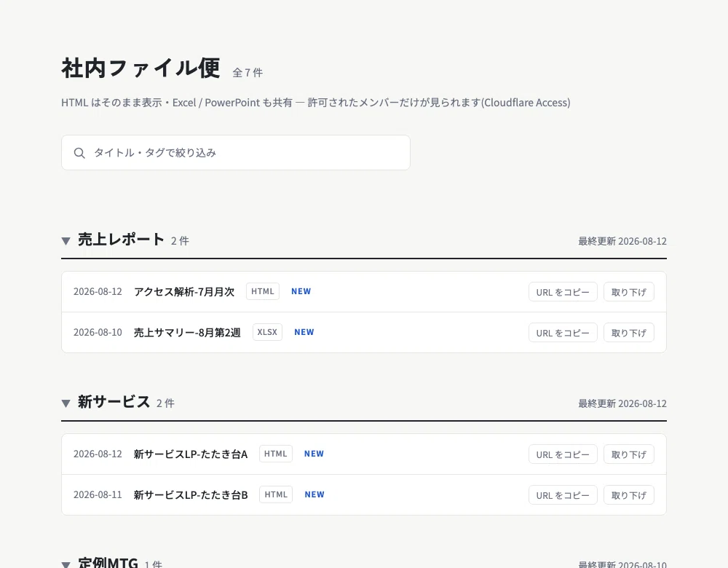Screen dimensions: 728x568
Task: Click the 新サービス section heading
Action: coord(114,402)
